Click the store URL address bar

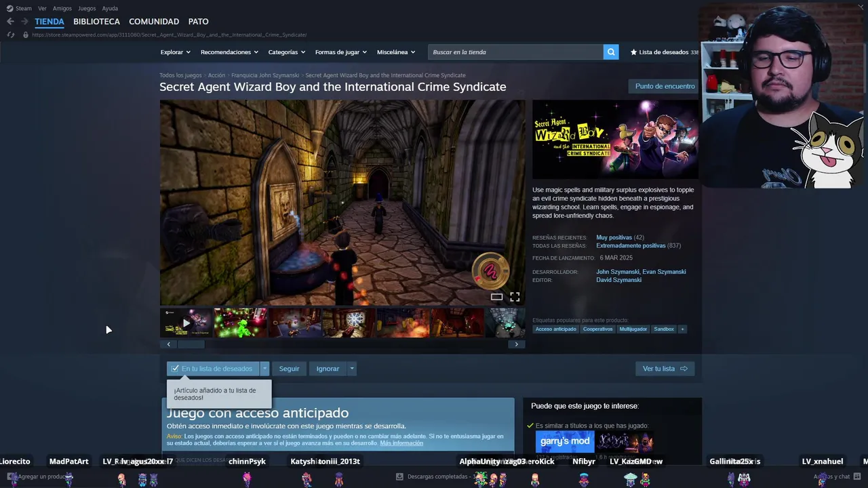click(169, 35)
